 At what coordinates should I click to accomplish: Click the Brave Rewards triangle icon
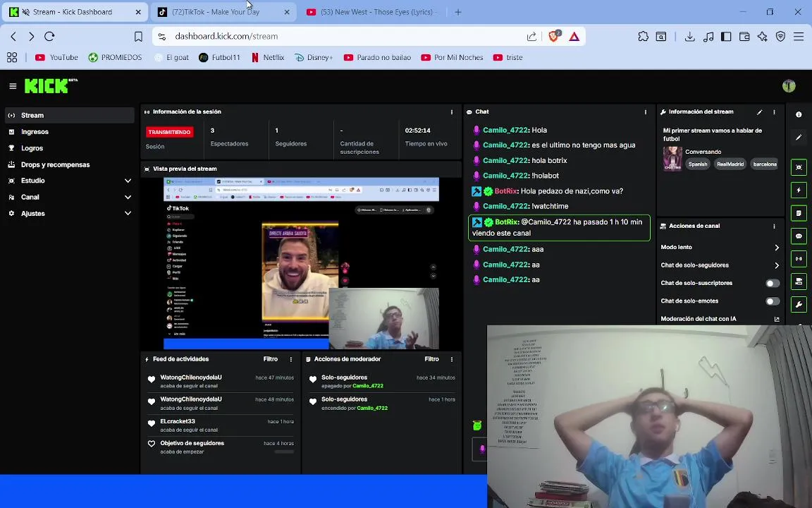574,36
